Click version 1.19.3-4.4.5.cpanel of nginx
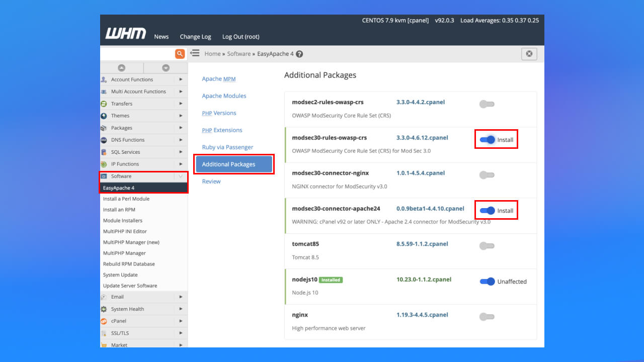 (x=422, y=315)
